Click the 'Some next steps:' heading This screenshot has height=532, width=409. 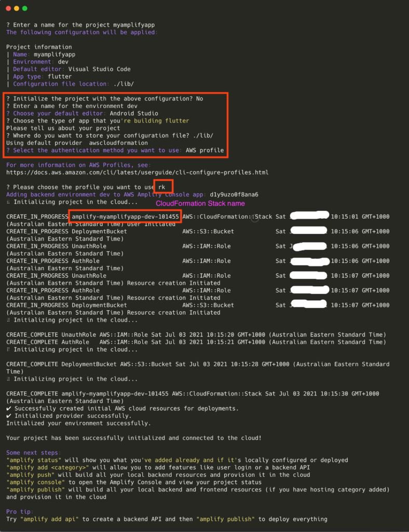[32, 453]
